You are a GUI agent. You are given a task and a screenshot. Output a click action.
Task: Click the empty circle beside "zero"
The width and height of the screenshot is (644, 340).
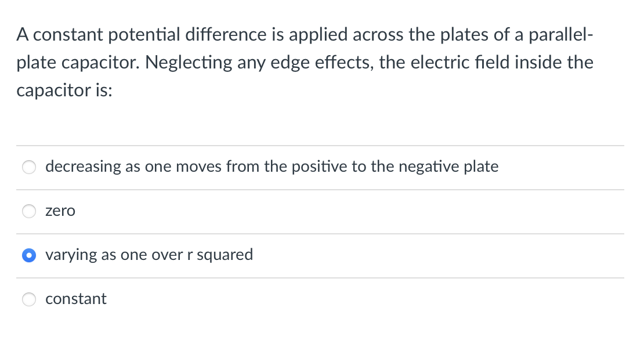point(29,211)
